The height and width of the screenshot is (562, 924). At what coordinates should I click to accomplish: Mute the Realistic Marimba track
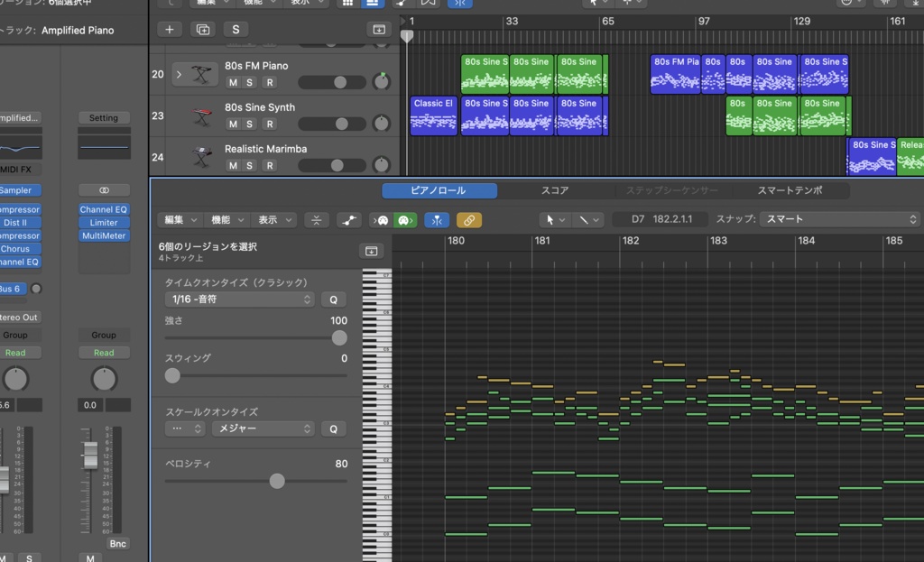pos(234,166)
